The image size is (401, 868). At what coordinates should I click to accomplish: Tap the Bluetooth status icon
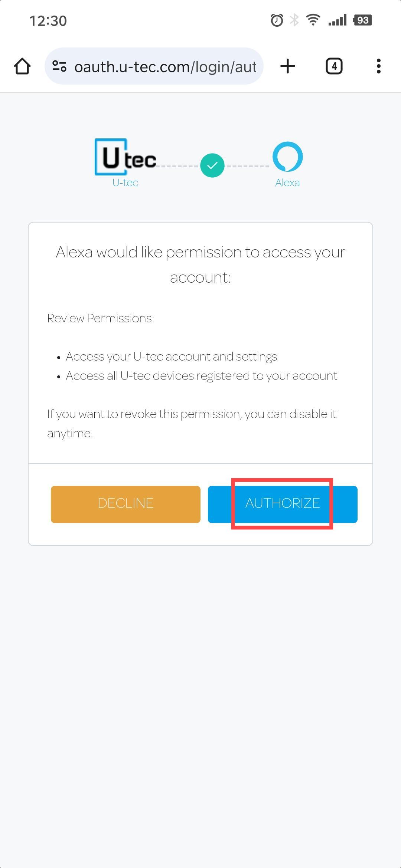point(294,20)
